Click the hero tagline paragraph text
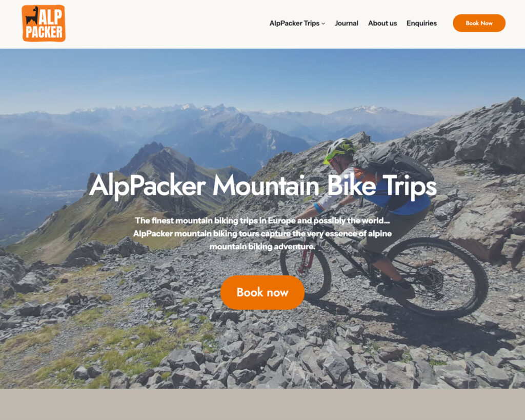525x420 pixels. point(262,233)
